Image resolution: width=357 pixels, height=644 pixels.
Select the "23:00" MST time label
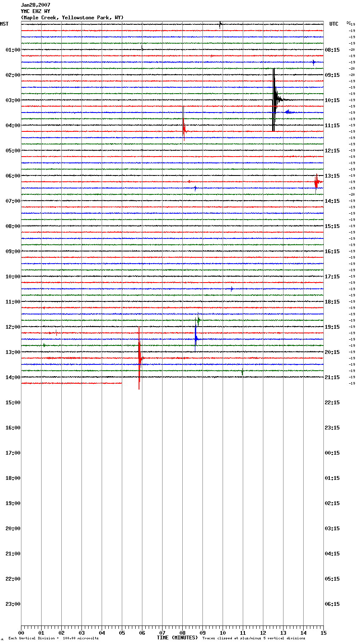(x=13, y=604)
